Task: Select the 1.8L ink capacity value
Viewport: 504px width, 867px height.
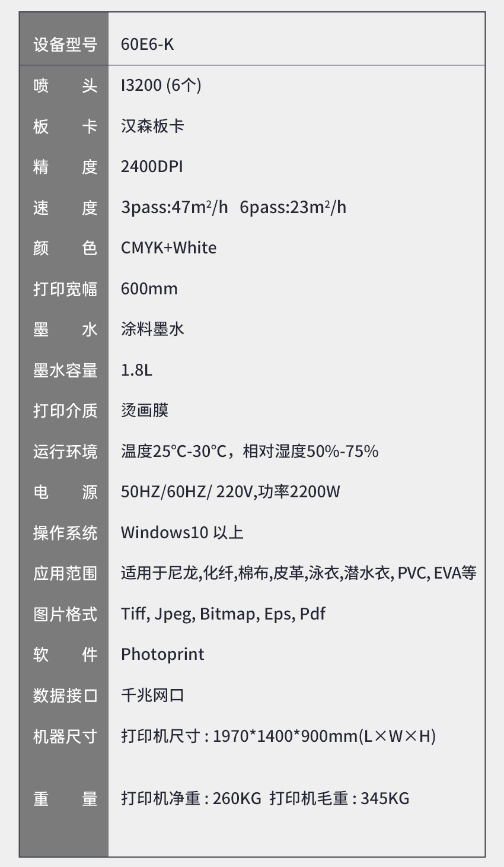Action: coord(136,370)
